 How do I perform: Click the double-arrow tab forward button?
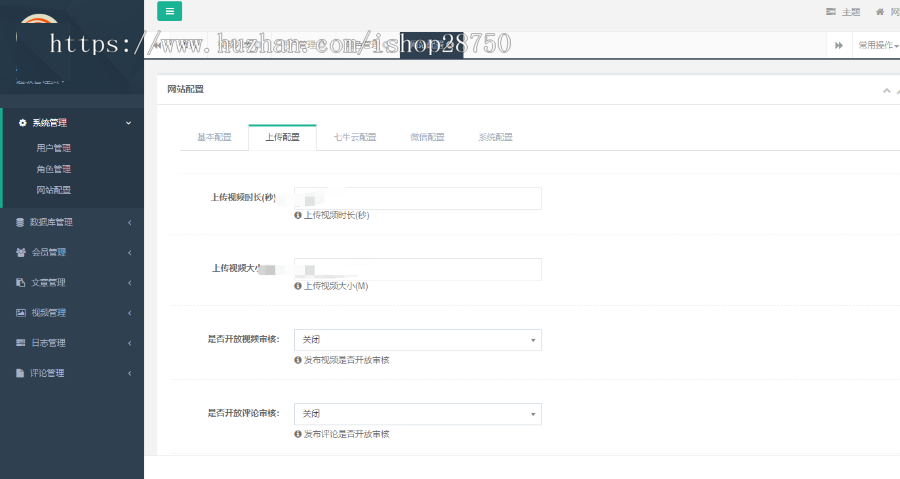(839, 45)
